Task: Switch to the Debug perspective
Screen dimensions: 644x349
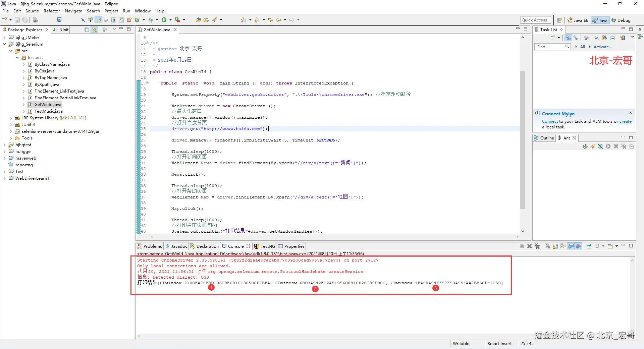Action: [621, 20]
